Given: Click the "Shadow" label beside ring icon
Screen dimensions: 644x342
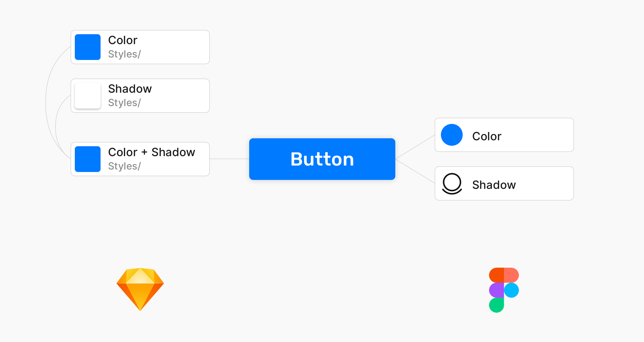Looking at the screenshot, I should [494, 185].
